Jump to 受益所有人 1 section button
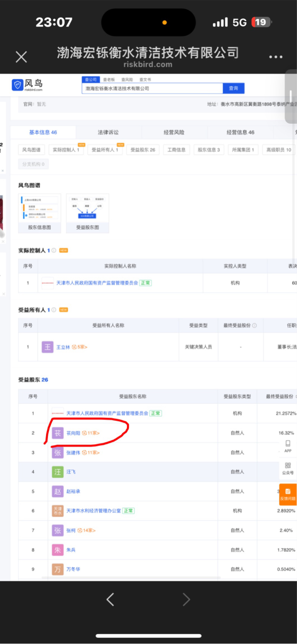 tap(105, 150)
